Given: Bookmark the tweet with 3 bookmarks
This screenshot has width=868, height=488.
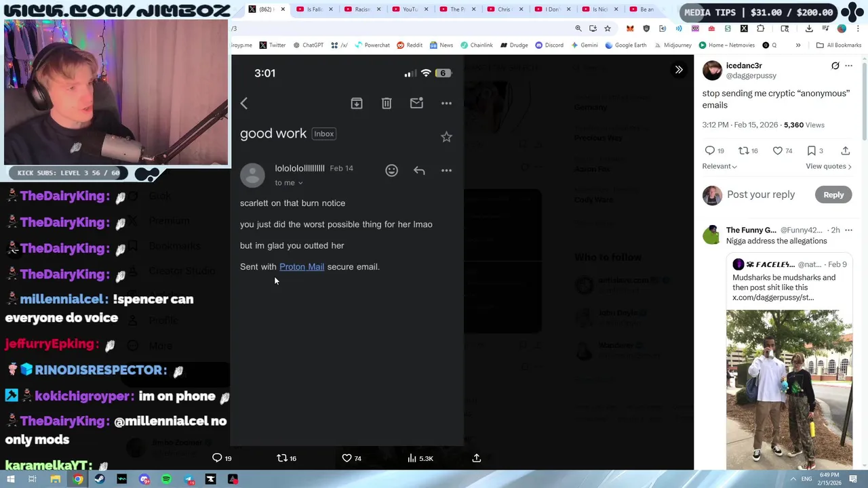Looking at the screenshot, I should click(x=815, y=150).
